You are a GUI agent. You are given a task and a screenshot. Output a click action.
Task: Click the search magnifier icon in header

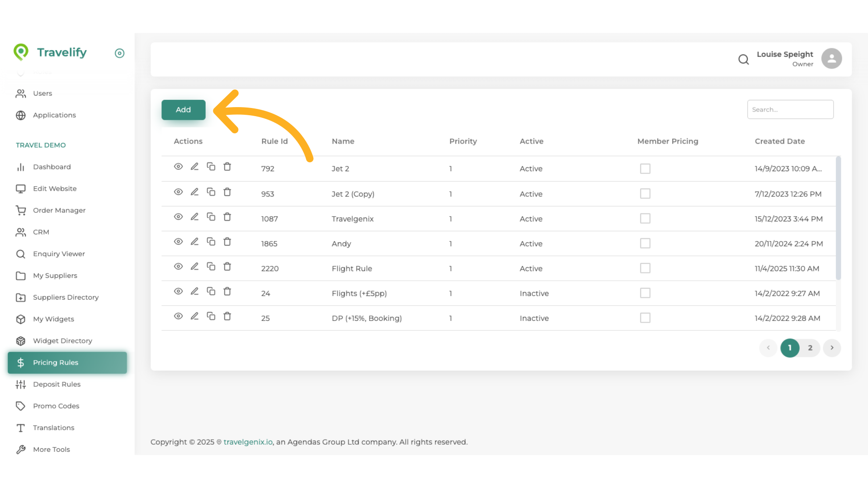pyautogui.click(x=743, y=59)
